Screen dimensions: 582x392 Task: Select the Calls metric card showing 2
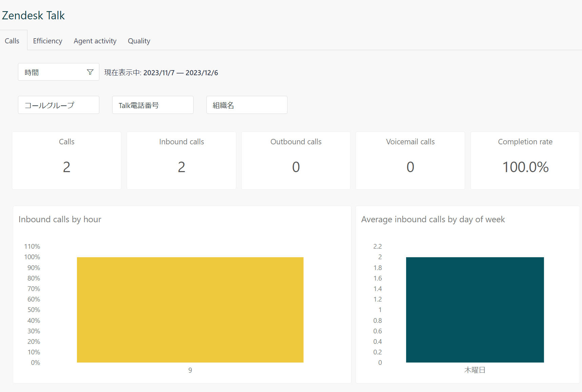[x=66, y=161]
